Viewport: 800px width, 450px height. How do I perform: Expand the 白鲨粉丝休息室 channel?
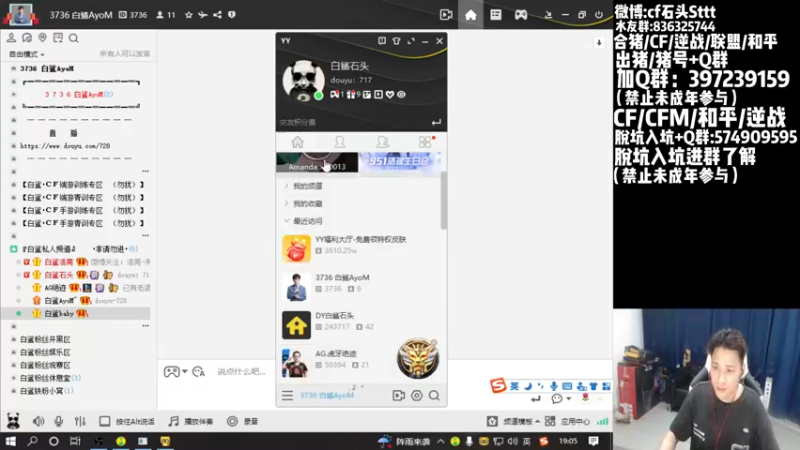tap(14, 378)
